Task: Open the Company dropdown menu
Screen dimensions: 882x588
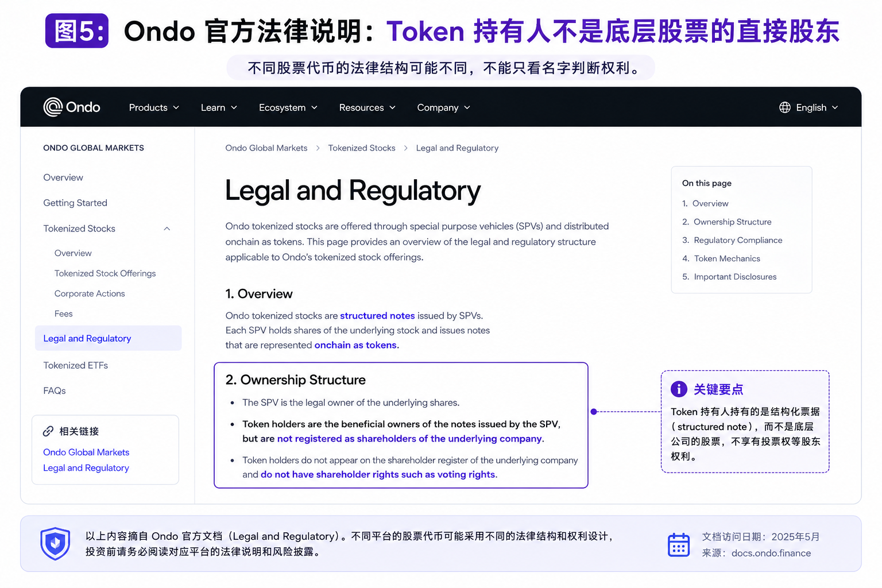Action: tap(444, 107)
